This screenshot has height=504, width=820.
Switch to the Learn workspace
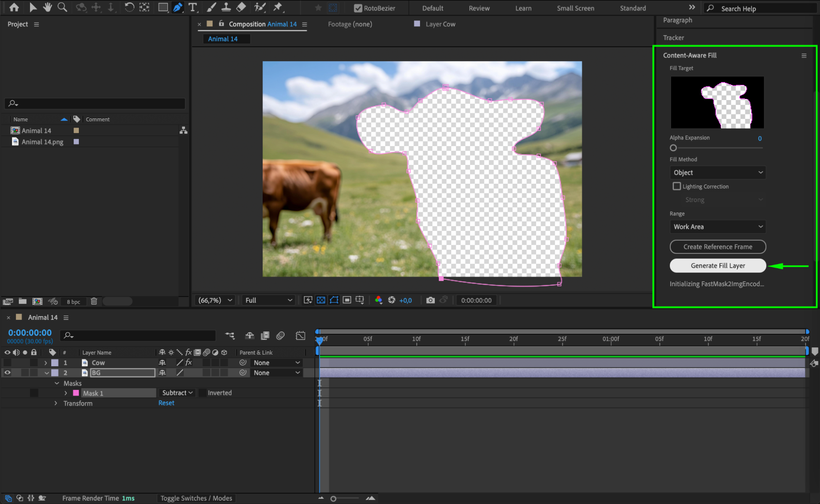tap(523, 8)
